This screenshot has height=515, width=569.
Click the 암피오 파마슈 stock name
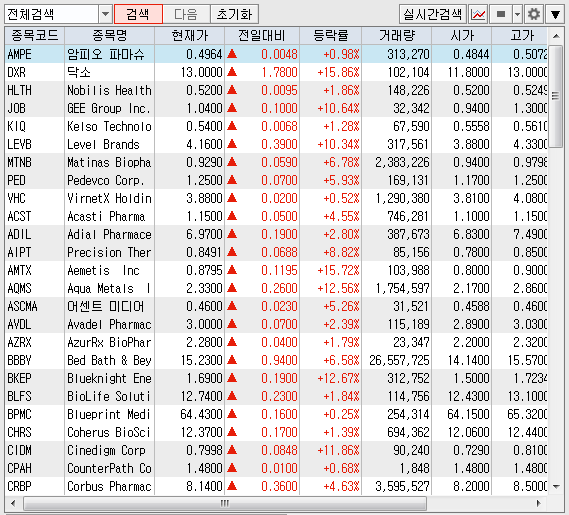(x=106, y=54)
